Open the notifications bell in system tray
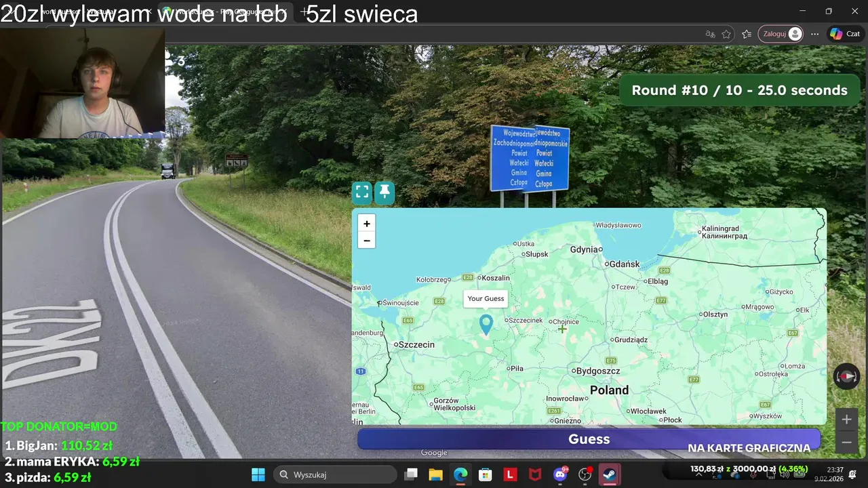This screenshot has height=488, width=868. tap(853, 474)
